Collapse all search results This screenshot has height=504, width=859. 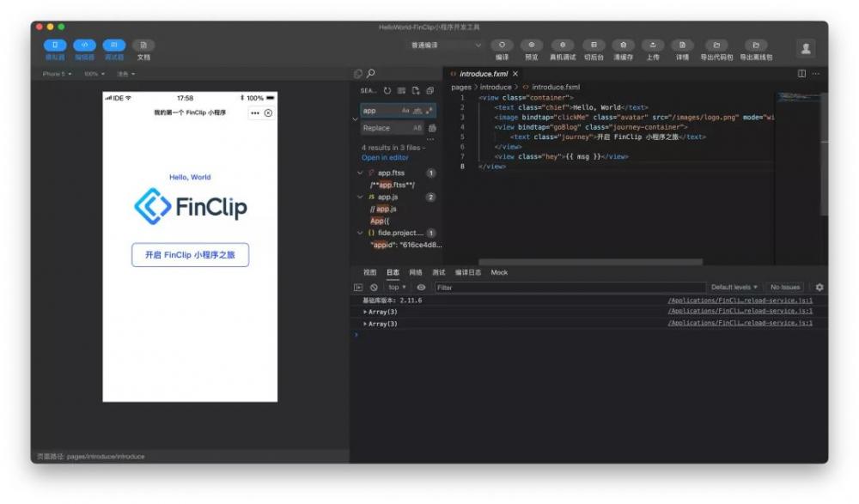[x=430, y=91]
